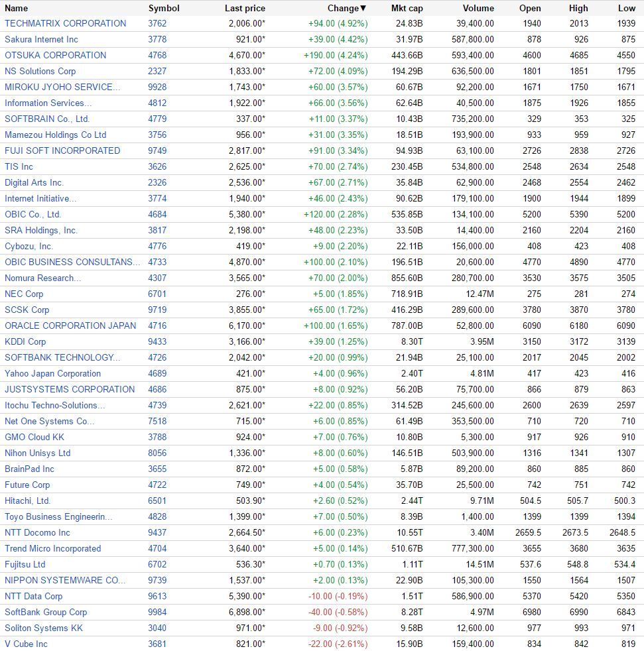Open FUJI SOFT INCORPORATED link
This screenshot has width=644, height=651.
(62, 150)
